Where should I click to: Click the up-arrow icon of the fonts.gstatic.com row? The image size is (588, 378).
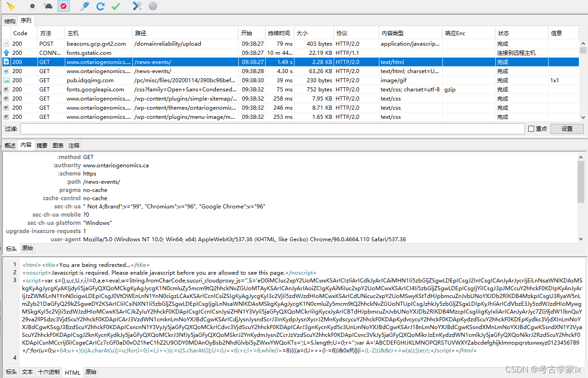pos(6,53)
